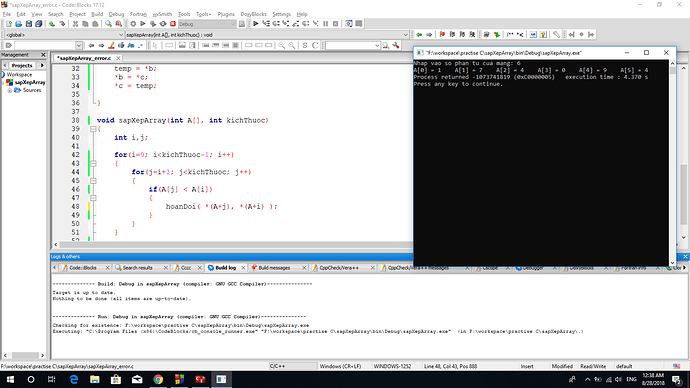Image resolution: width=690 pixels, height=388 pixels.
Task: Save the file with the floppy icon
Action: (x=29, y=24)
